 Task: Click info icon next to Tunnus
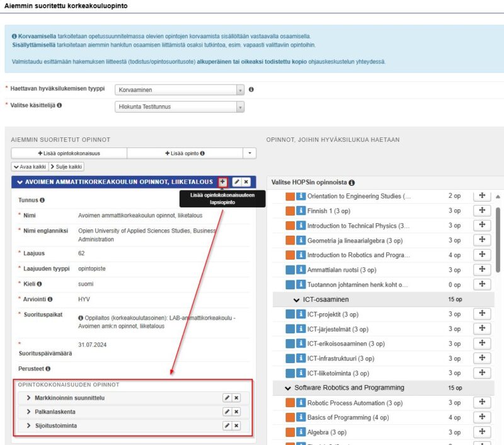[42, 200]
